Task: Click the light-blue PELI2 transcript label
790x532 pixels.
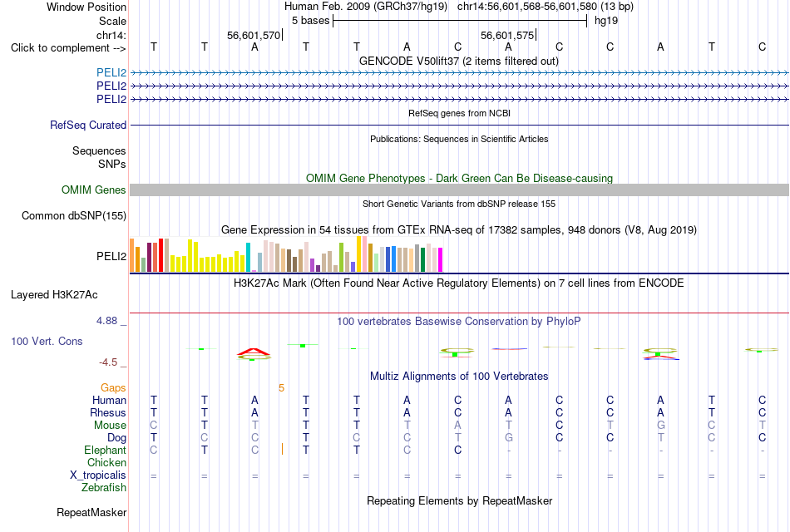Action: click(111, 72)
